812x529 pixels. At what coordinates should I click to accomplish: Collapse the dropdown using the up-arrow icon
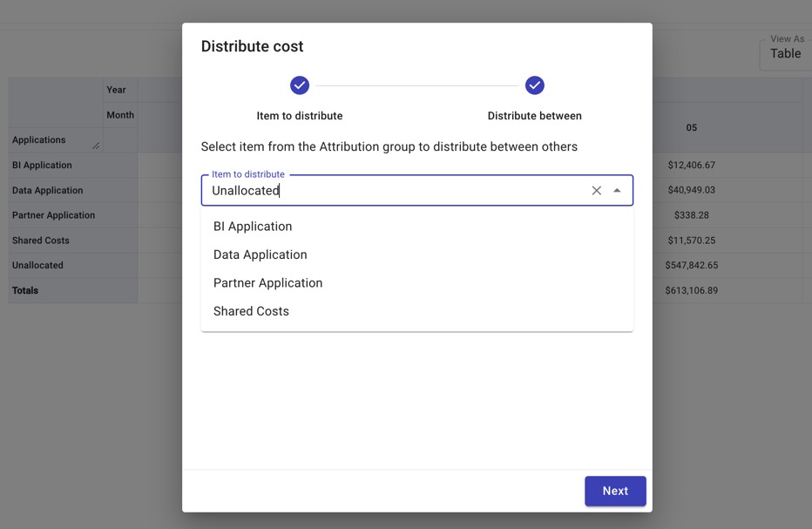point(617,191)
